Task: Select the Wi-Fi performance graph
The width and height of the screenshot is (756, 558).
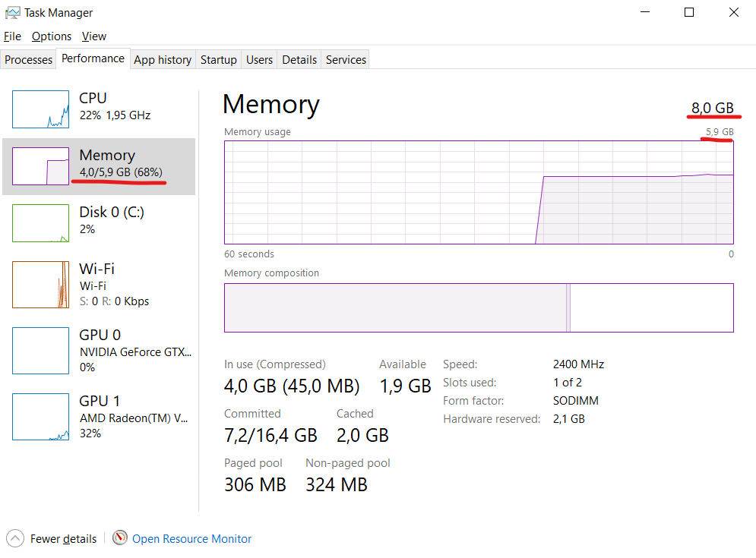Action: [x=40, y=284]
